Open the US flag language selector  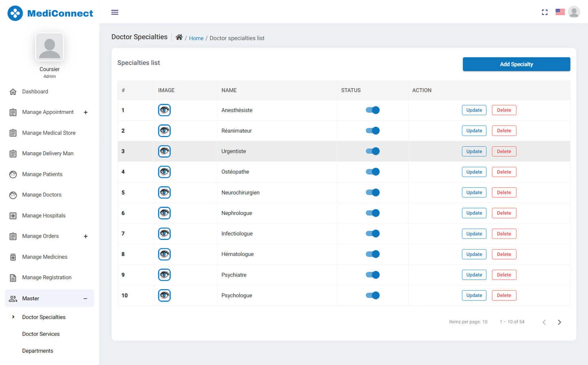(560, 12)
